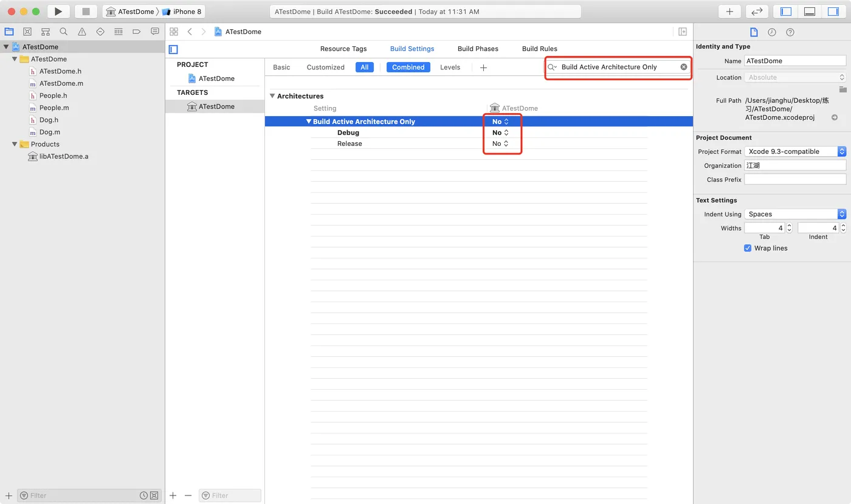Viewport: 851px width, 504px height.
Task: Select the ATestDome target
Action: 211,106
